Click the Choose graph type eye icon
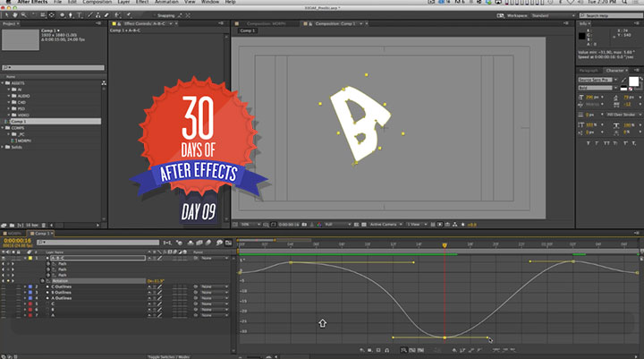This screenshot has width=644, height=359. click(362, 350)
